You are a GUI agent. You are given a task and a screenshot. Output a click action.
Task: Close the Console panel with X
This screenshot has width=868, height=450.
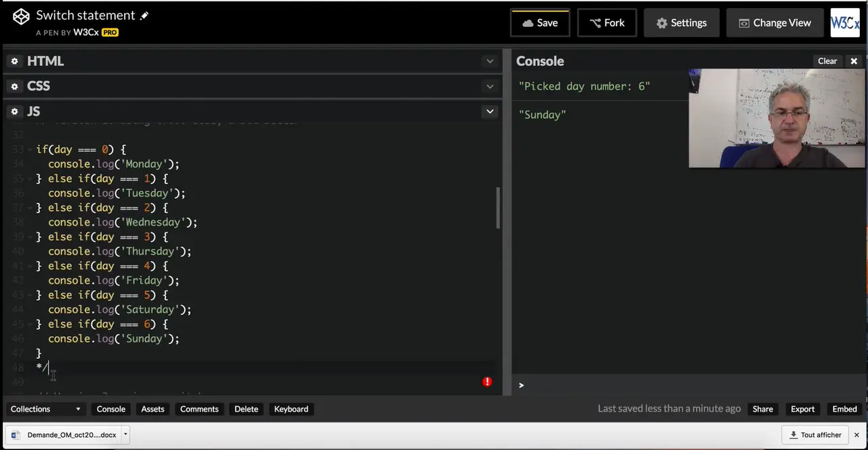[854, 61]
